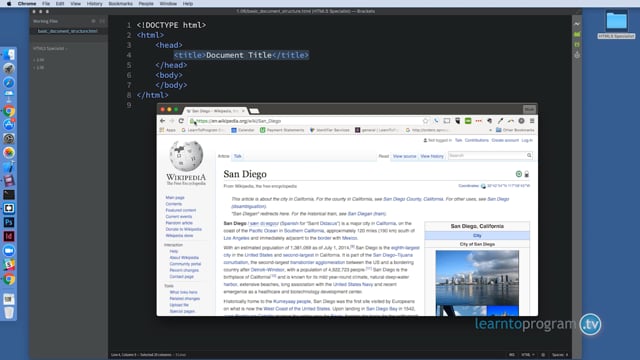The image size is (640, 360).
Task: Open a new Chrome tab
Action: tap(254, 111)
